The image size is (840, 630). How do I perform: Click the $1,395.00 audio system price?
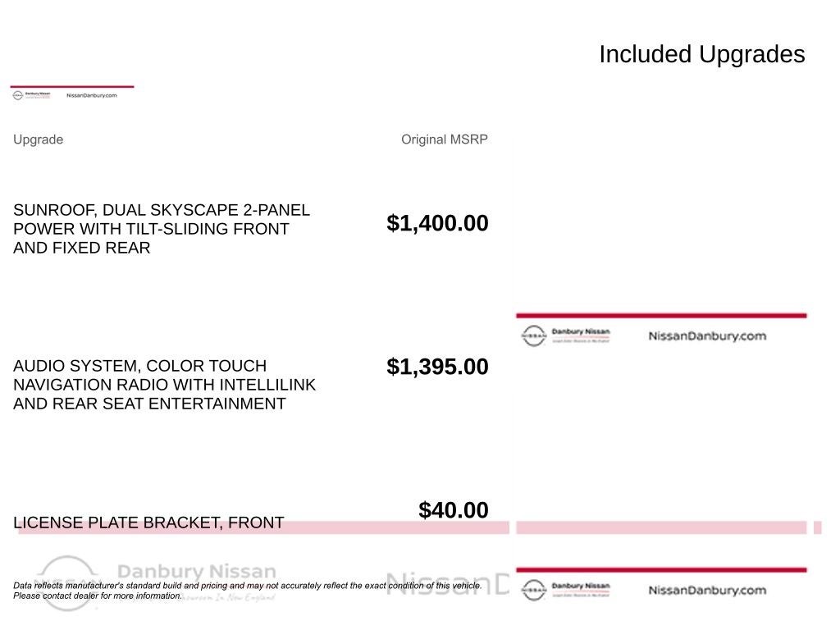point(437,367)
